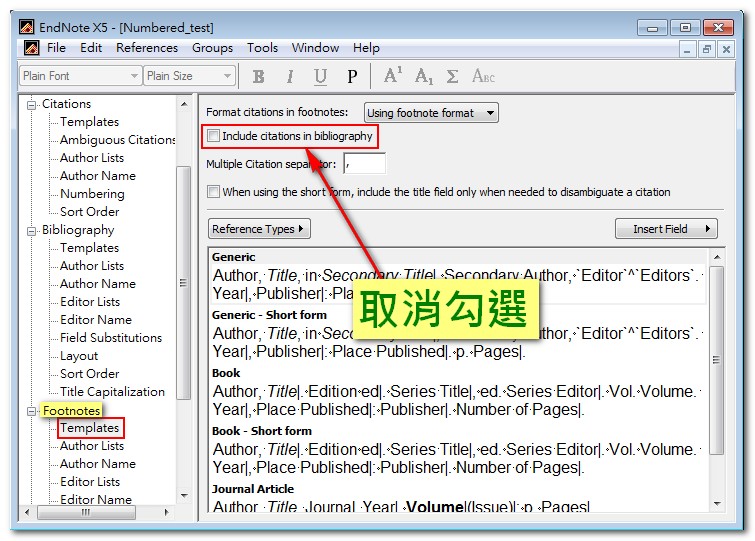The height and width of the screenshot is (541, 755).
Task: Select Layout in the tree
Action: (x=78, y=356)
